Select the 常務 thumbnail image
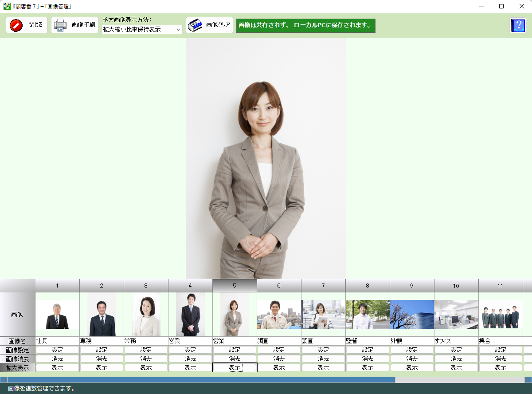Screen dimensions: 532x394 [x=146, y=315]
